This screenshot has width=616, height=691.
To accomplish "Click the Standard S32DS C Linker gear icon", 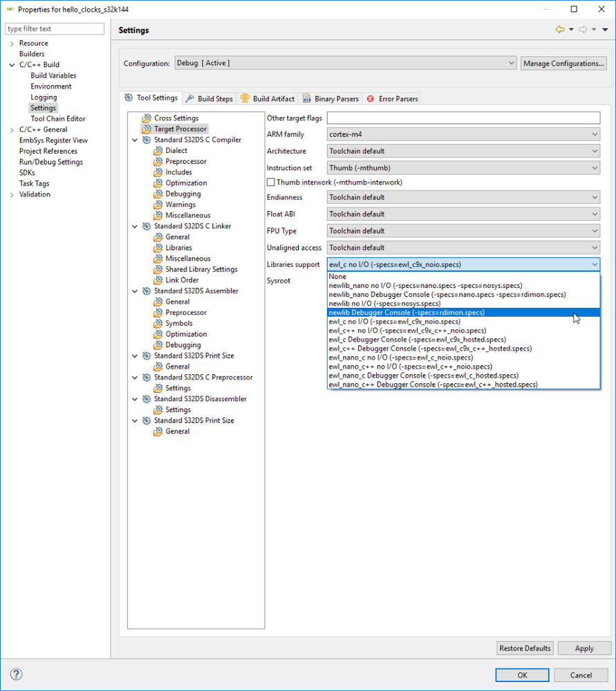I will coord(147,226).
